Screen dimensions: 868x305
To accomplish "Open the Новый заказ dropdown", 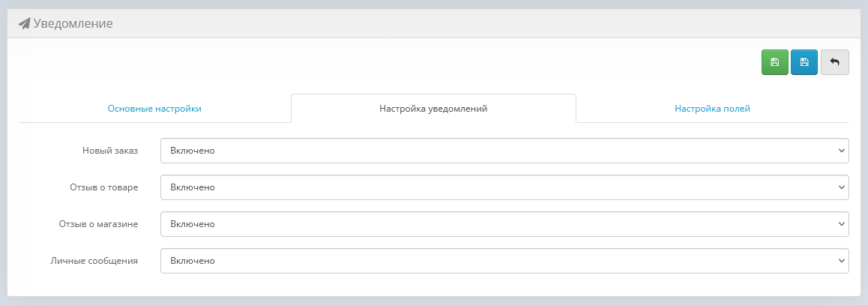I will 504,151.
